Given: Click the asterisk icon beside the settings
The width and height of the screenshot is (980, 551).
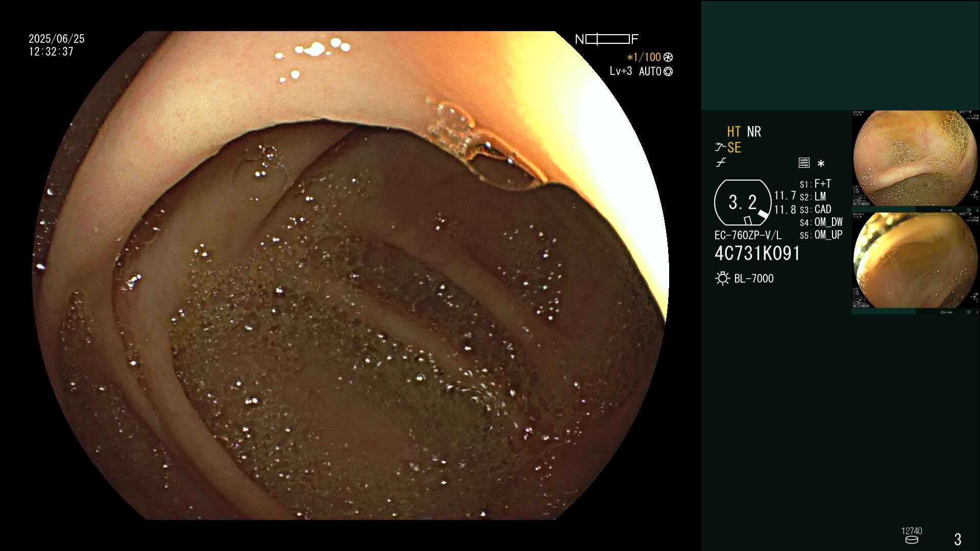Looking at the screenshot, I should [821, 163].
